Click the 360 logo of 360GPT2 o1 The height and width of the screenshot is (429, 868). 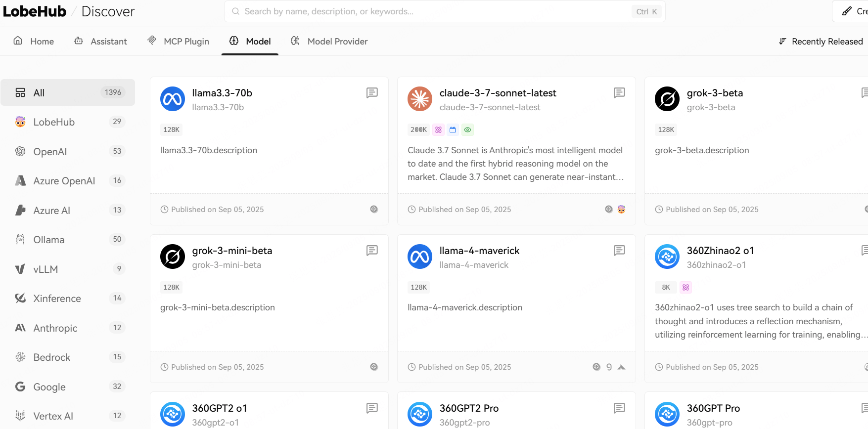(x=173, y=414)
